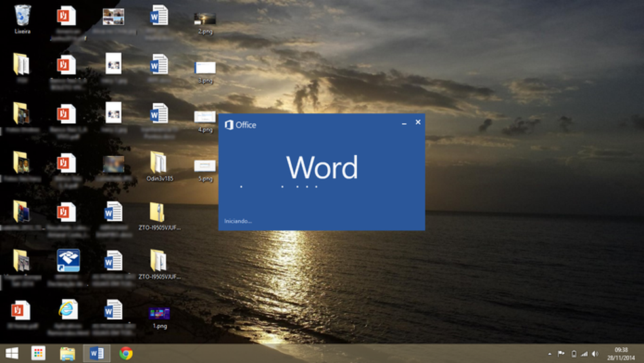Select the Word icon on the taskbar
This screenshot has height=363, width=644.
pos(97,354)
